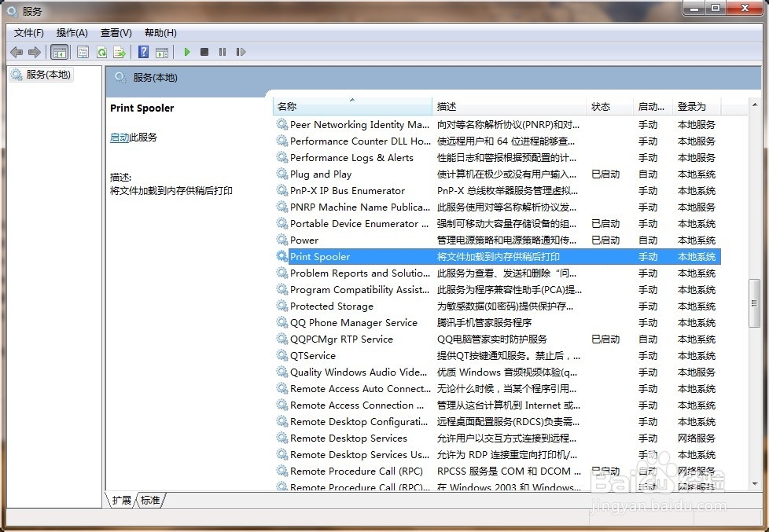Click 腾讯手机管家服务程序 description
This screenshot has height=532, width=769.
(484, 323)
